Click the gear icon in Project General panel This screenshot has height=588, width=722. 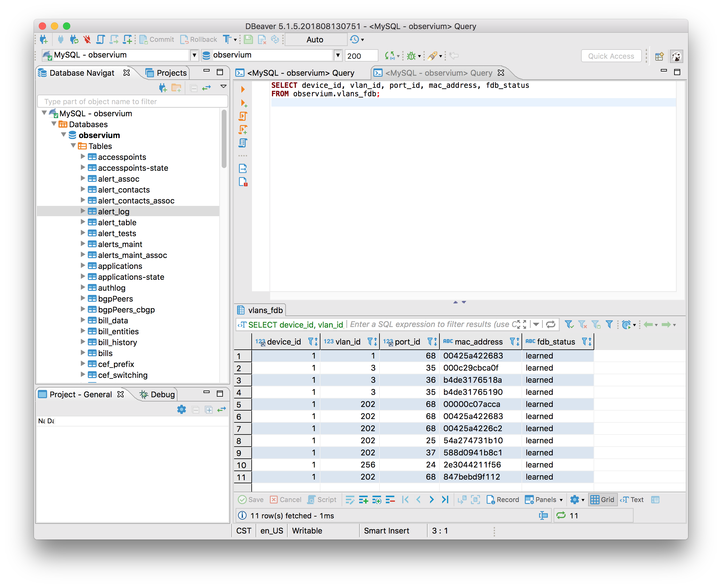182,409
